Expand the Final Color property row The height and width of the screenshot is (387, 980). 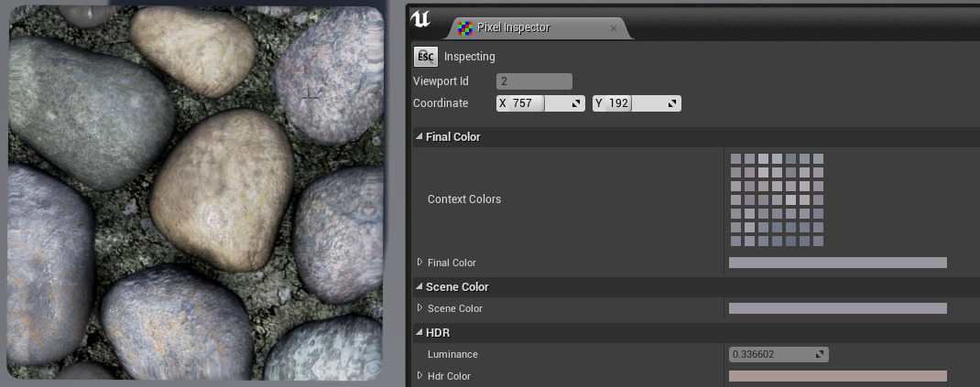click(420, 263)
